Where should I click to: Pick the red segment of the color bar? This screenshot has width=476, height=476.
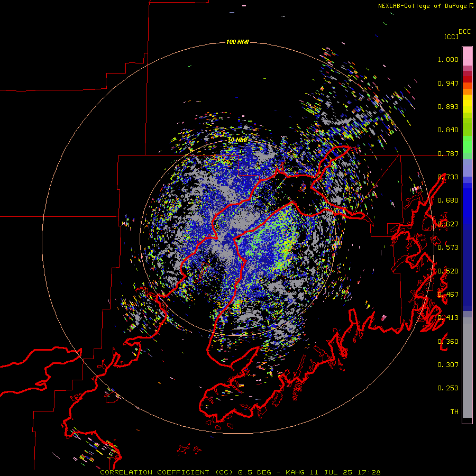coord(467,79)
